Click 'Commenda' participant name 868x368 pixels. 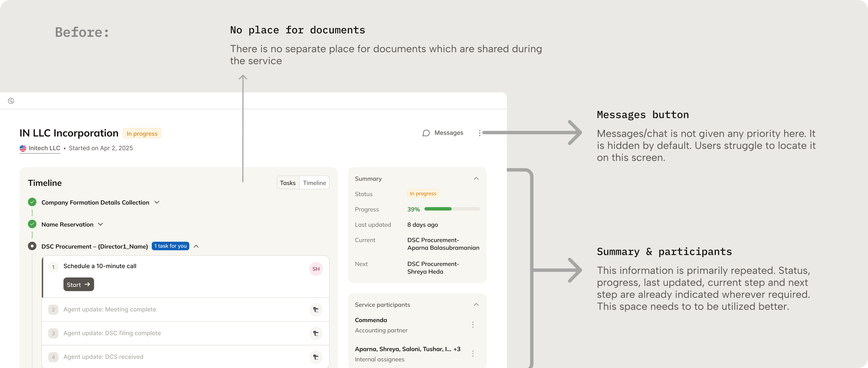click(x=371, y=320)
